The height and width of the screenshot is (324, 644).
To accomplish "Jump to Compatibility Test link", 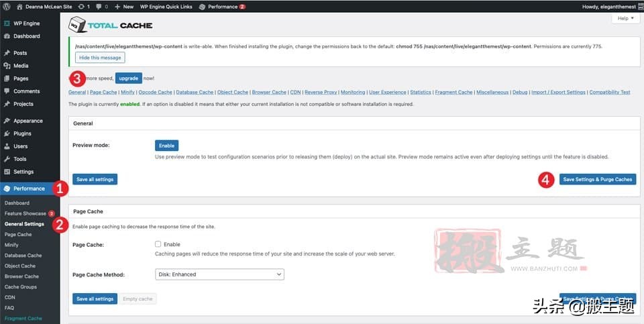I will (610, 92).
